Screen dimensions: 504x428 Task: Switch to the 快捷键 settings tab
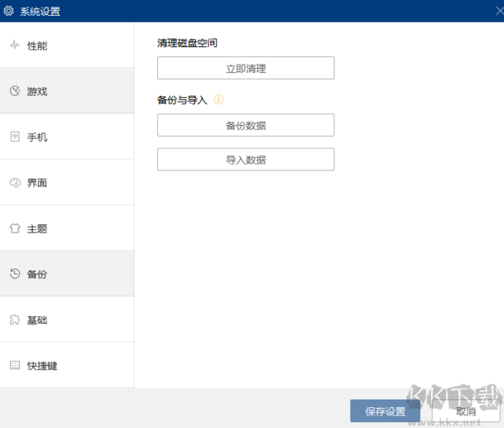pos(67,365)
